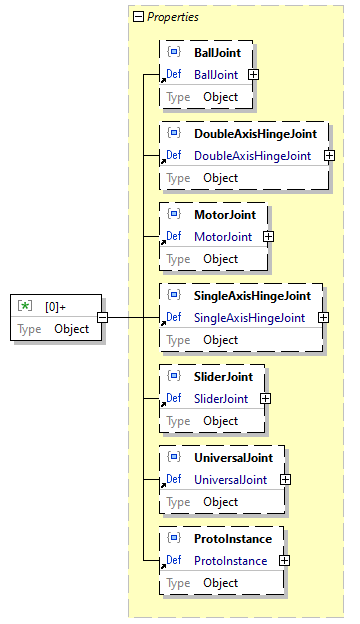Collapse the Properties group
Image resolution: width=360 pixels, height=624 pixels.
138,17
